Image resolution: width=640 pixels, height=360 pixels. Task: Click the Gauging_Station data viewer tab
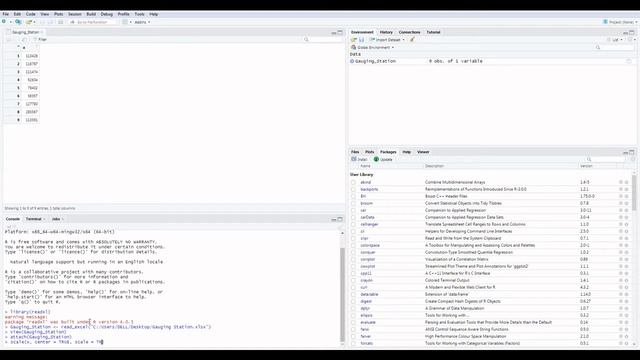click(25, 32)
